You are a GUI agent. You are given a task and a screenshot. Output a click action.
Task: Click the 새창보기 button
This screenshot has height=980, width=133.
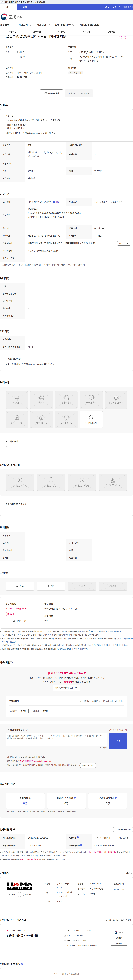click(119, 944)
